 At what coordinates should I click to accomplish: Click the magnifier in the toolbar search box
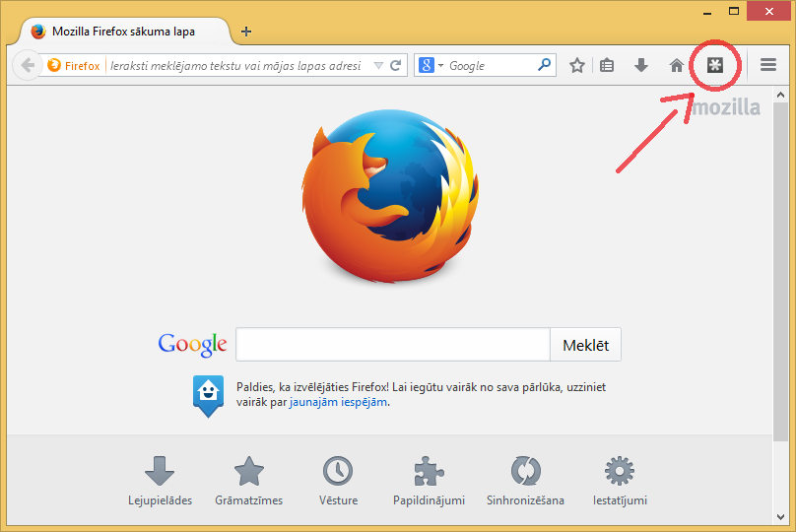tap(544, 65)
